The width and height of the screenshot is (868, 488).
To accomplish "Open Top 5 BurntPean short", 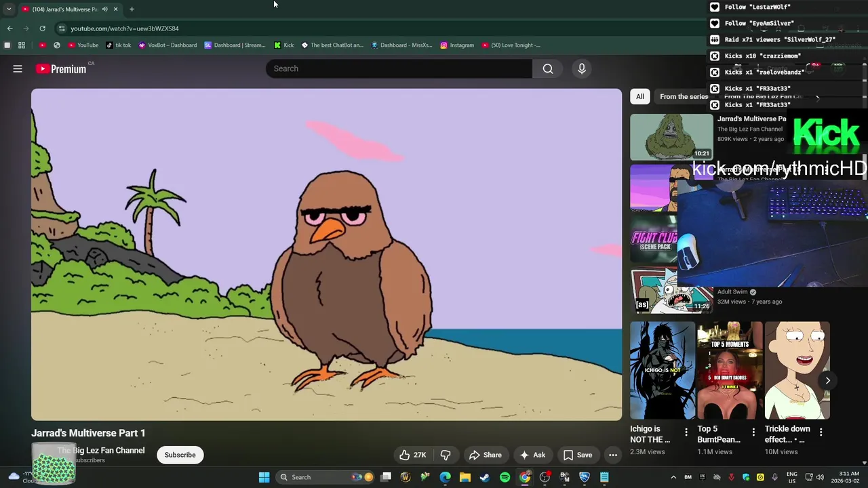I will pyautogui.click(x=730, y=370).
